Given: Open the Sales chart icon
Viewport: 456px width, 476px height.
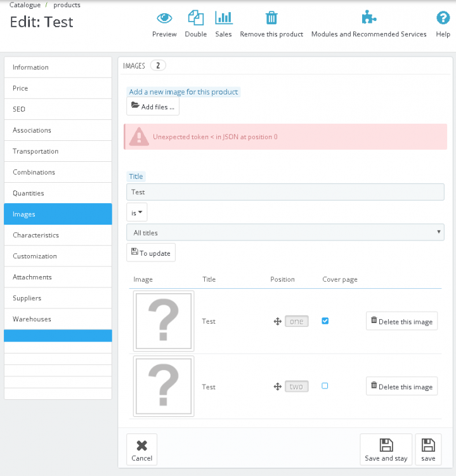Looking at the screenshot, I should [x=223, y=18].
